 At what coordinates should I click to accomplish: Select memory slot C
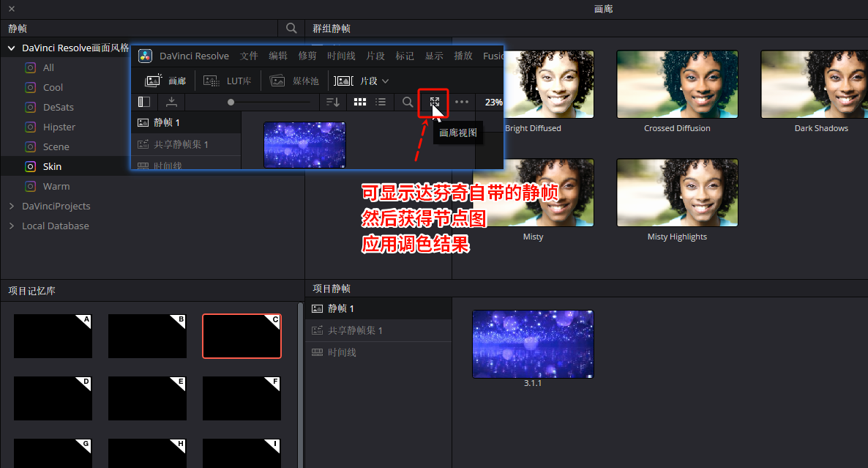click(x=242, y=336)
